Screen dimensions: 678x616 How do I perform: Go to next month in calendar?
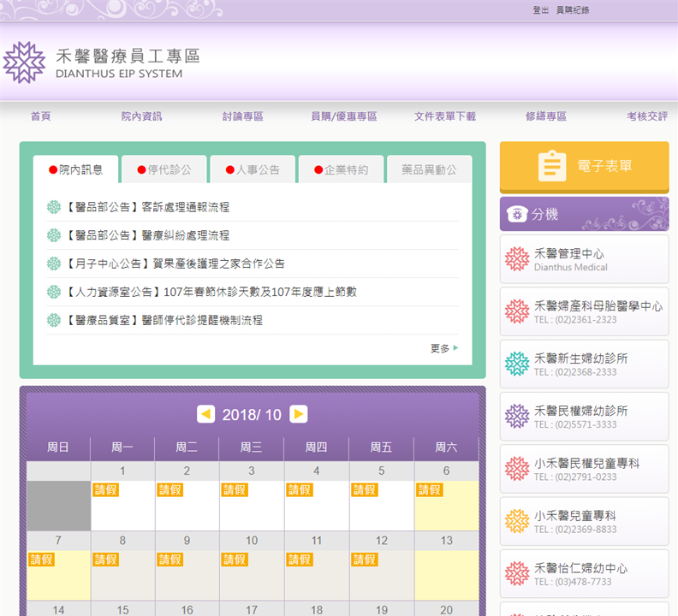coord(299,414)
